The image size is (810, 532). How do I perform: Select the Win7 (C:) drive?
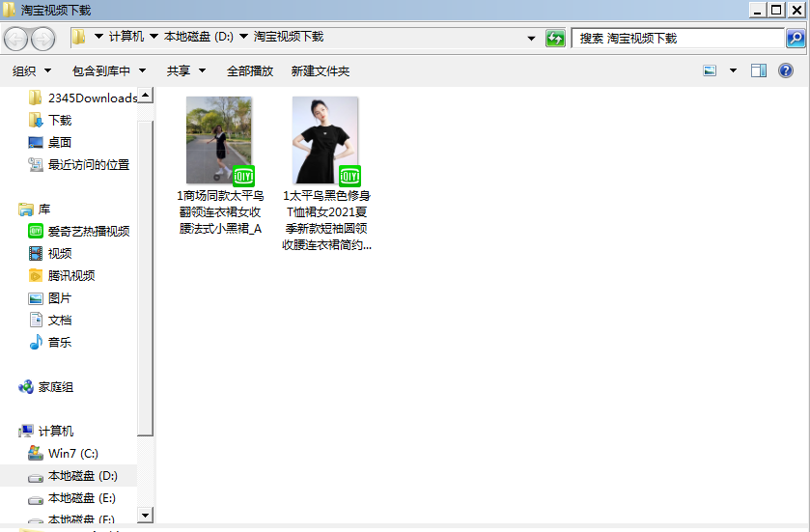tap(72, 453)
